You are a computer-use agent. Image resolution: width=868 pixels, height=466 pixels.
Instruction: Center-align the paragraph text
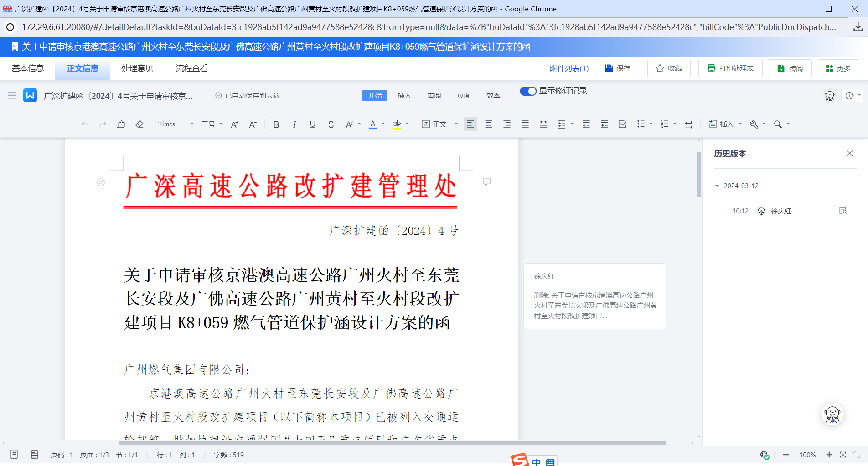tap(489, 124)
